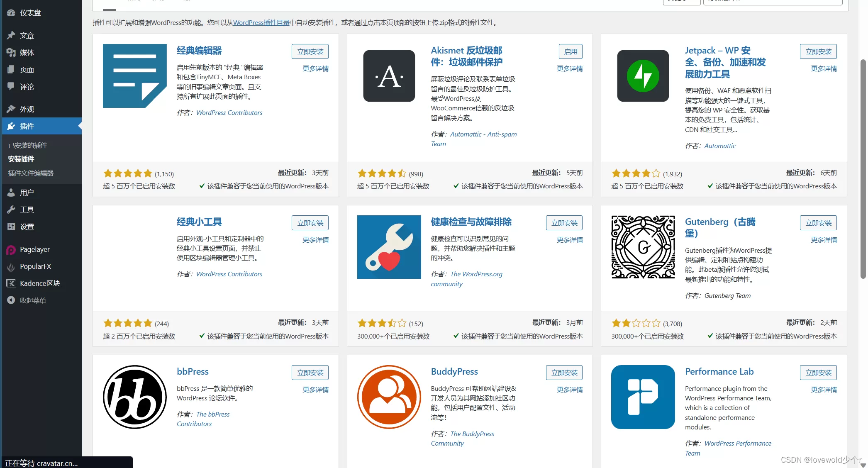Open the Dashboard (仪表盘) sidebar menu
868x468 pixels.
click(30, 13)
